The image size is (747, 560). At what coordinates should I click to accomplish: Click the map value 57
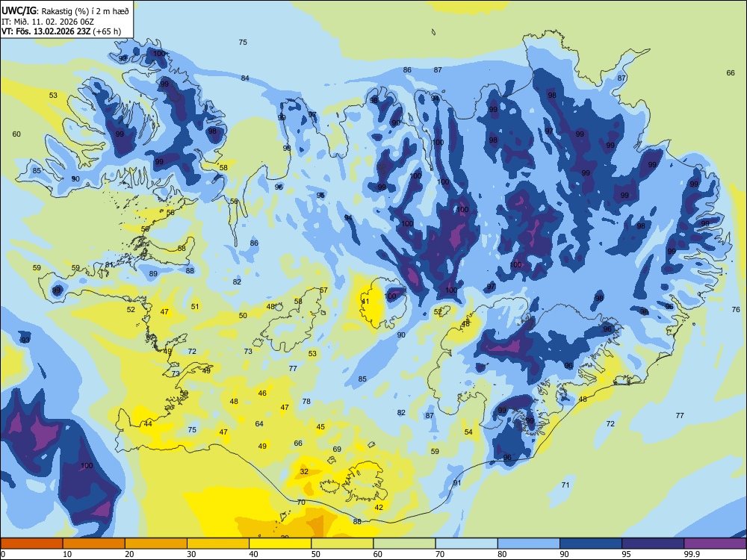click(323, 290)
